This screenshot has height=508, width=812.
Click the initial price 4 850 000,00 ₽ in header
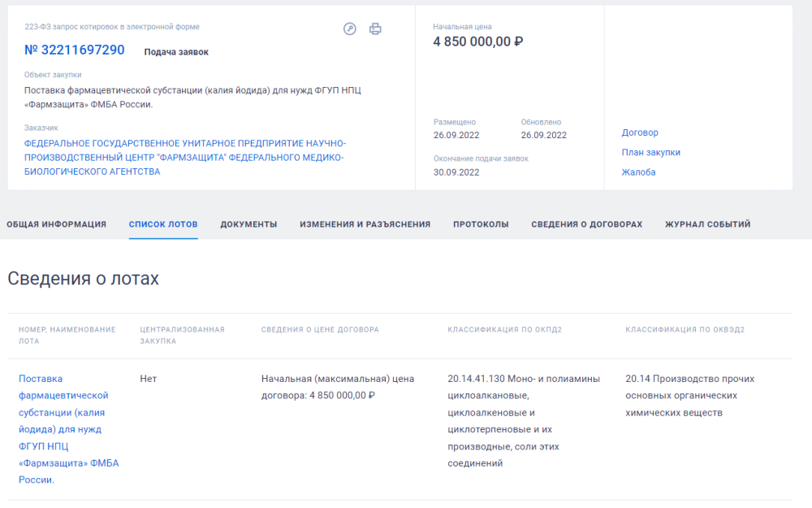point(478,41)
